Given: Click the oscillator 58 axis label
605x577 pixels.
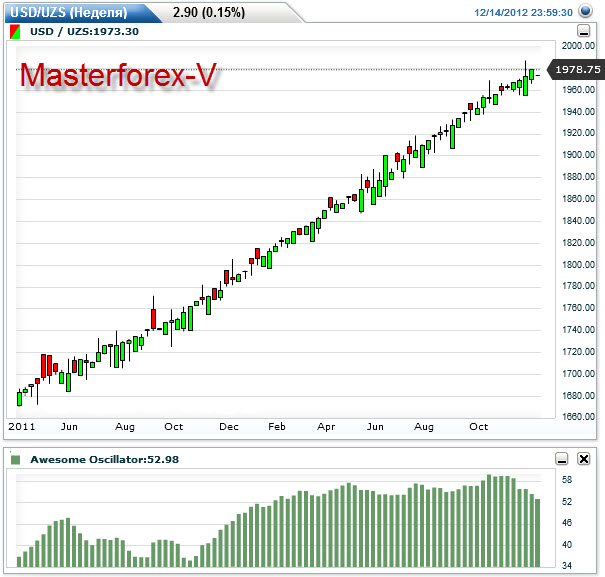Looking at the screenshot, I should click(x=567, y=480).
